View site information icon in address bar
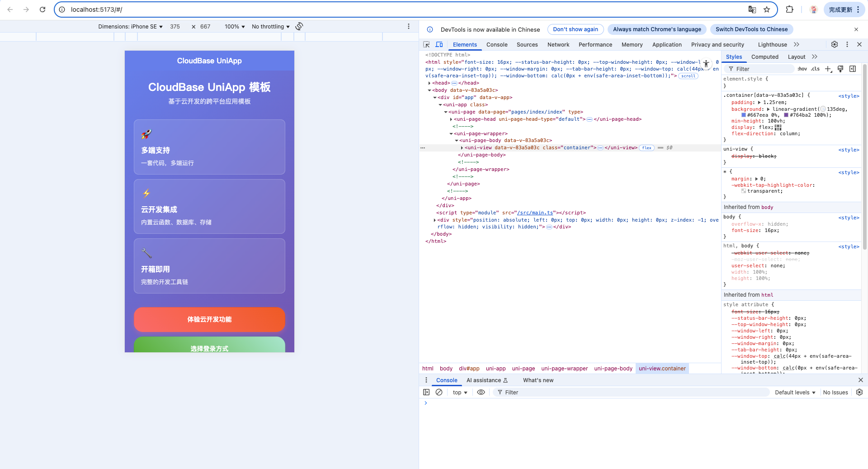 [62, 9]
